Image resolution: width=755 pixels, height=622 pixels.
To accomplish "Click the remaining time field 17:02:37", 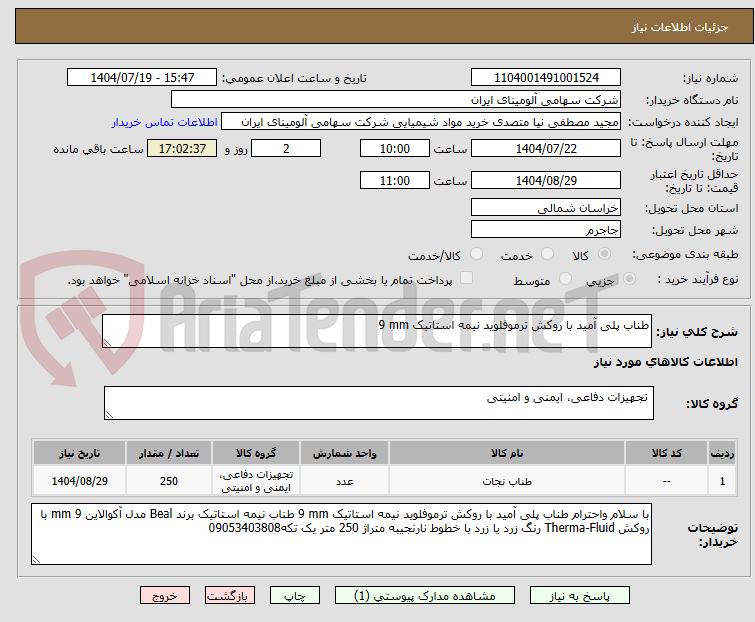I will pos(182,148).
